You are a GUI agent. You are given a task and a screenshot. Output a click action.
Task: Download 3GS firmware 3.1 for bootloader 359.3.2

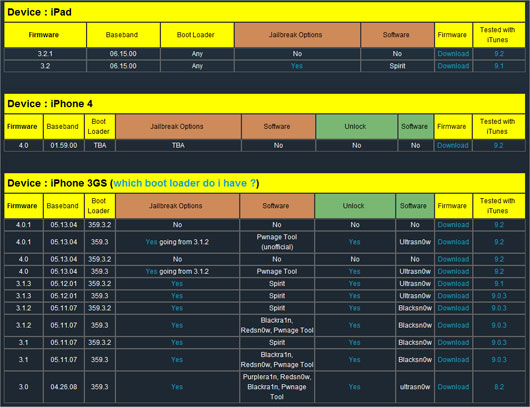tap(453, 342)
